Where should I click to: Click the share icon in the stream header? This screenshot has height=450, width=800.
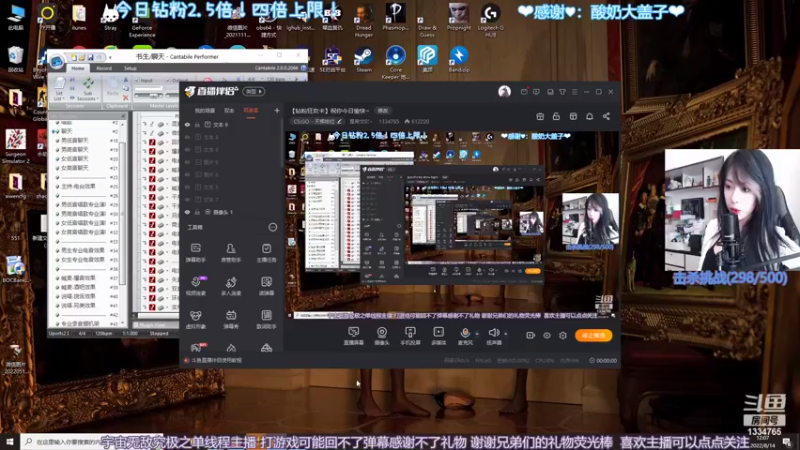[x=606, y=116]
